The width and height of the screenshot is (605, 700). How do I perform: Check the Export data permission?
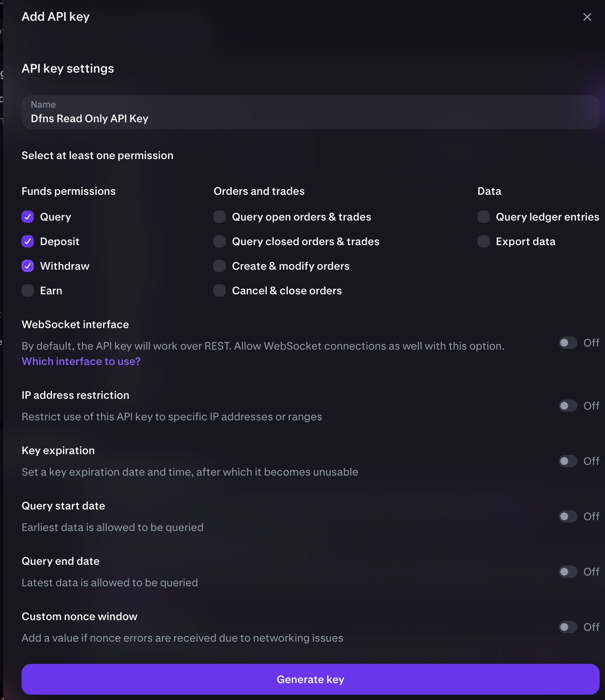pyautogui.click(x=484, y=241)
